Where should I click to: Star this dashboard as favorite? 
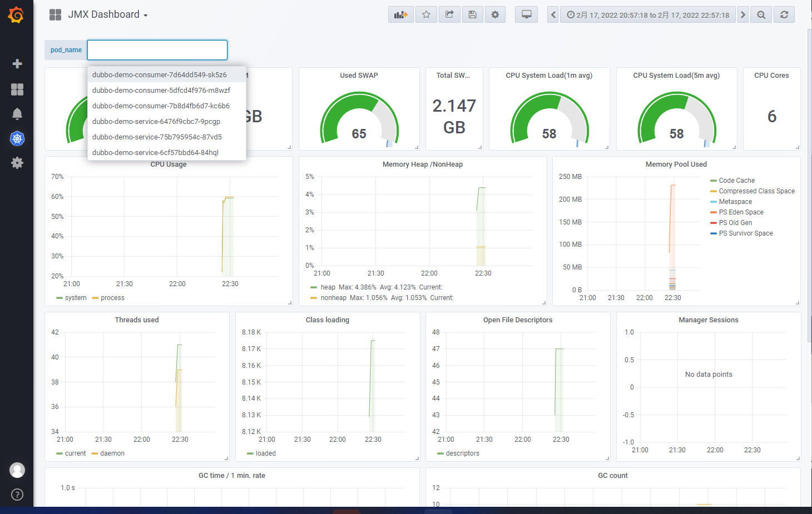[x=426, y=15]
